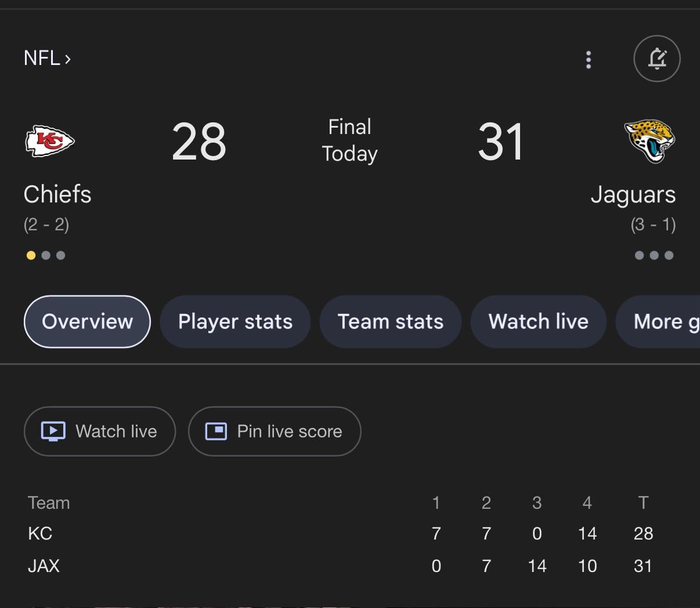This screenshot has width=700, height=608.
Task: Click the picture-in-picture icon for Pin live score
Action: [x=217, y=431]
